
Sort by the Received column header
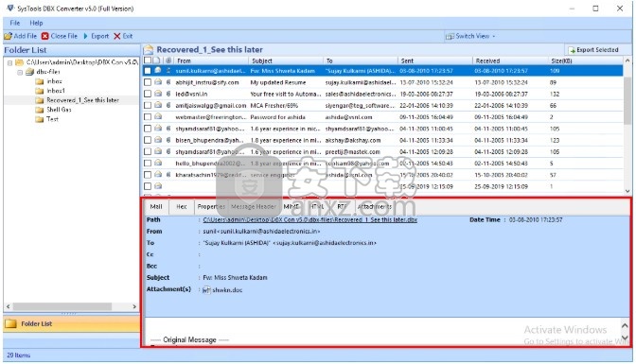pos(510,61)
